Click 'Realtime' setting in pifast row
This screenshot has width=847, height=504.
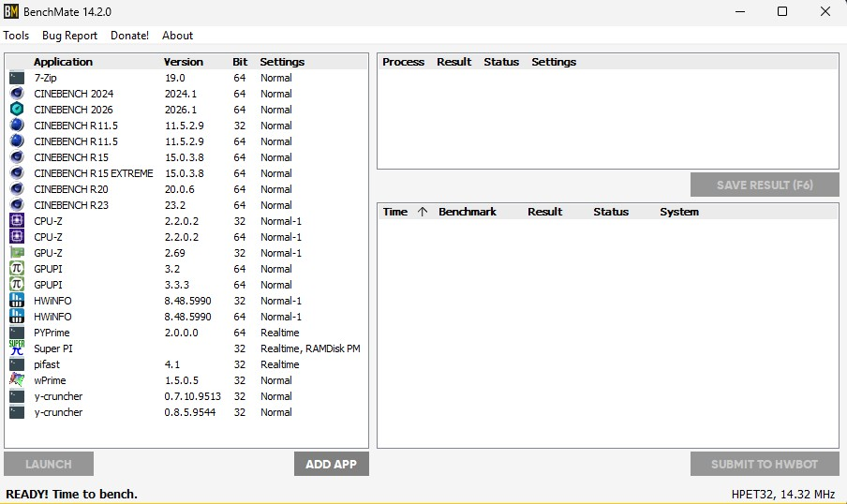(x=280, y=364)
